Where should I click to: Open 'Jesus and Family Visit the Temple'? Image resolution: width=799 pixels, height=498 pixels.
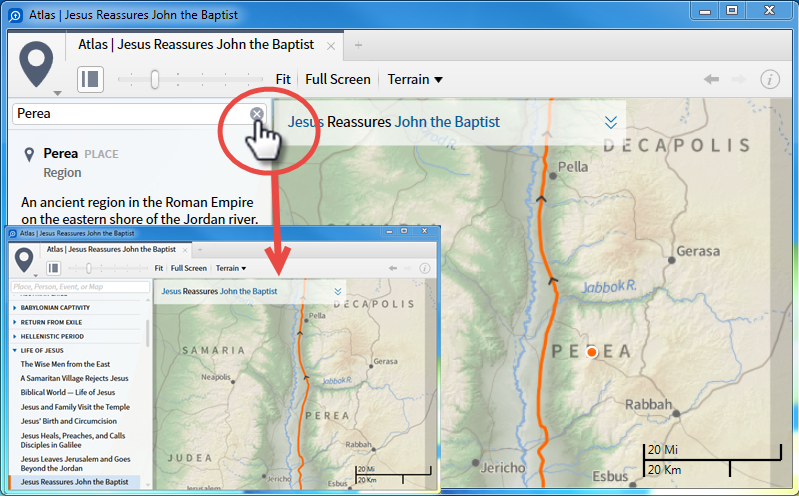click(x=75, y=407)
